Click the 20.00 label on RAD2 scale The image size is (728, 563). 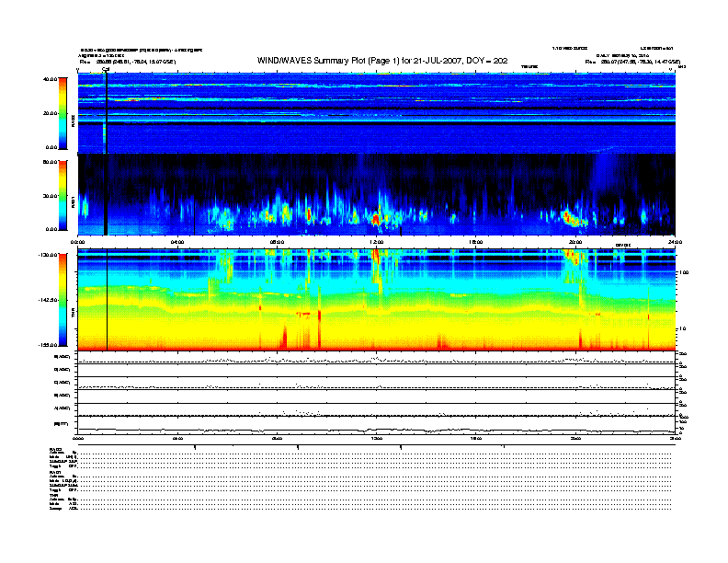coord(50,113)
